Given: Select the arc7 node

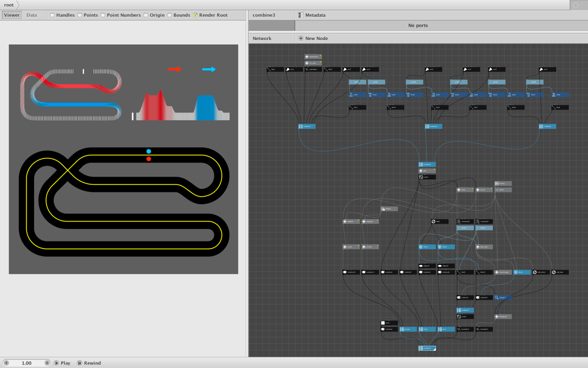Looking at the screenshot, I should tap(472, 69).
